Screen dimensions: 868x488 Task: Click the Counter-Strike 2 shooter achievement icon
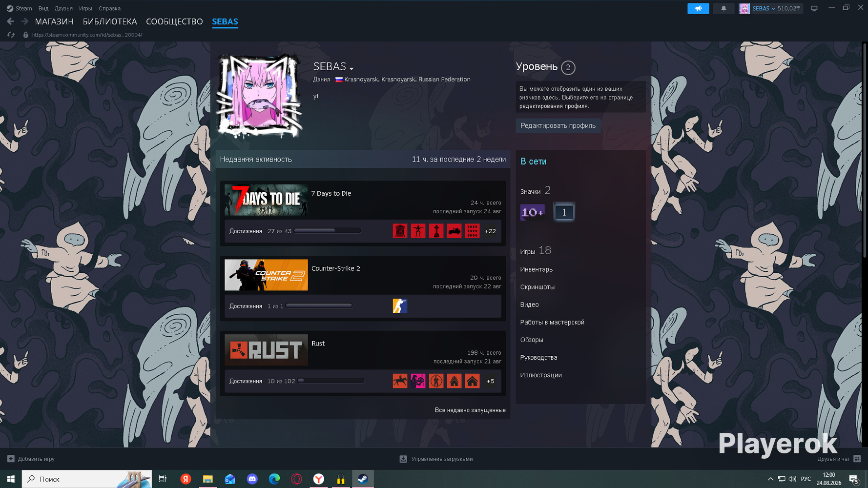(400, 306)
